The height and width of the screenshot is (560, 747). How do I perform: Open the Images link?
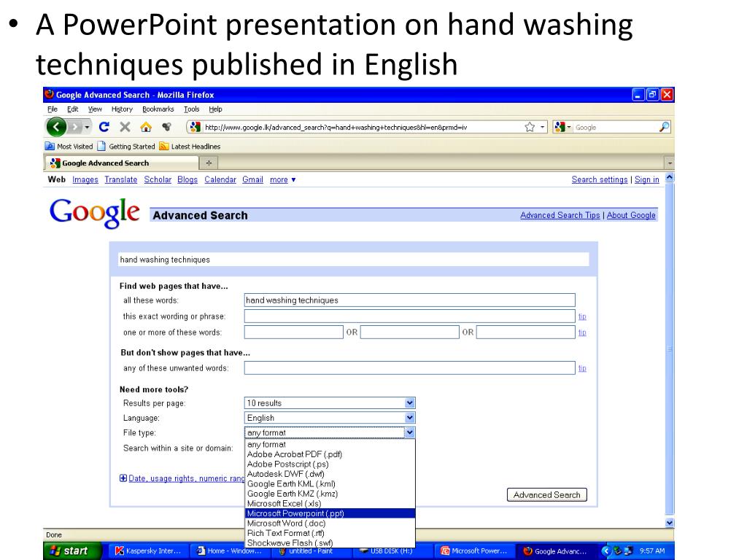[x=85, y=179]
